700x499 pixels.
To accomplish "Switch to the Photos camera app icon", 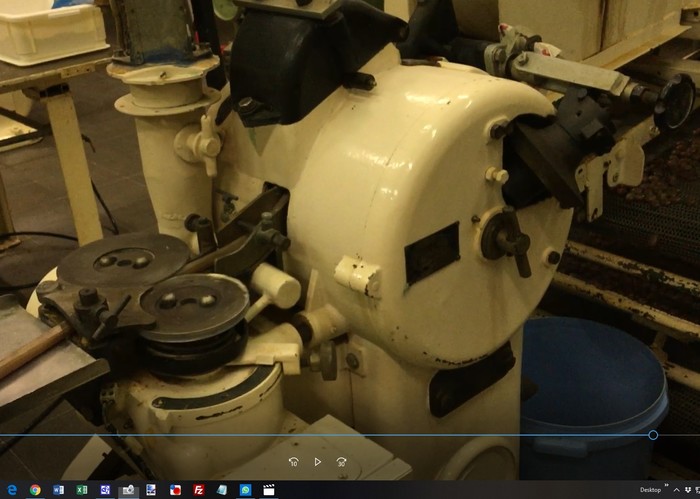I will (129, 490).
